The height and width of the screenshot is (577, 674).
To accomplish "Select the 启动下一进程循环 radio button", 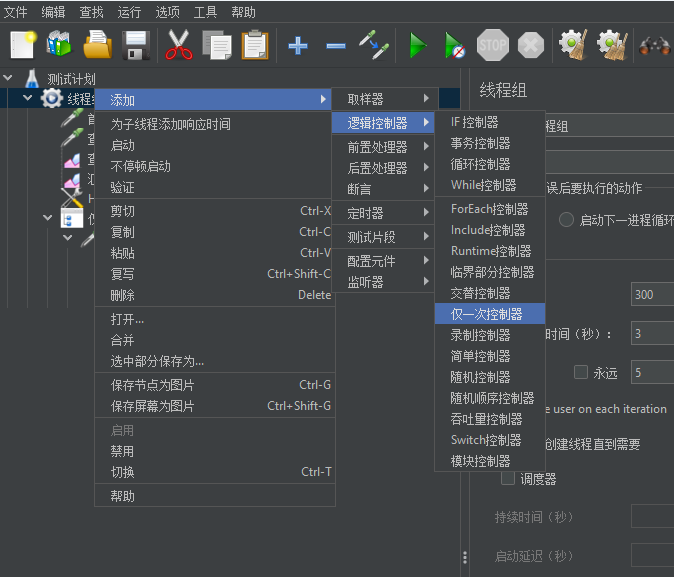I will tap(567, 220).
